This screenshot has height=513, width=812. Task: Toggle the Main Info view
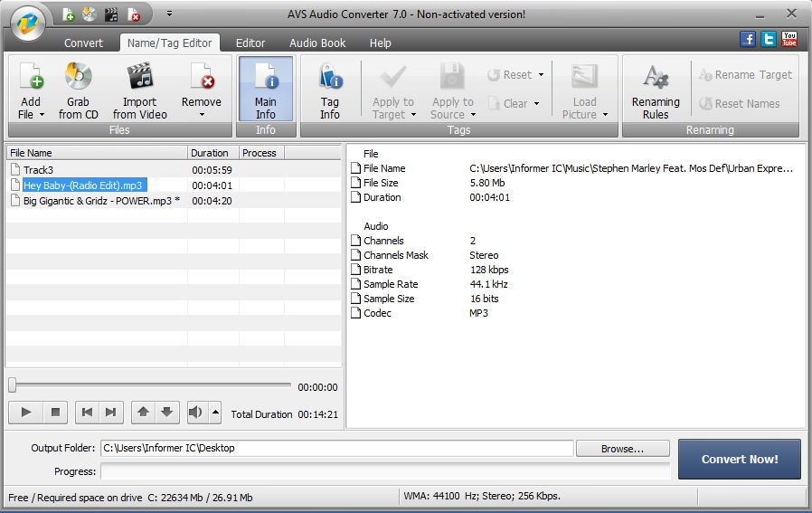[x=266, y=90]
